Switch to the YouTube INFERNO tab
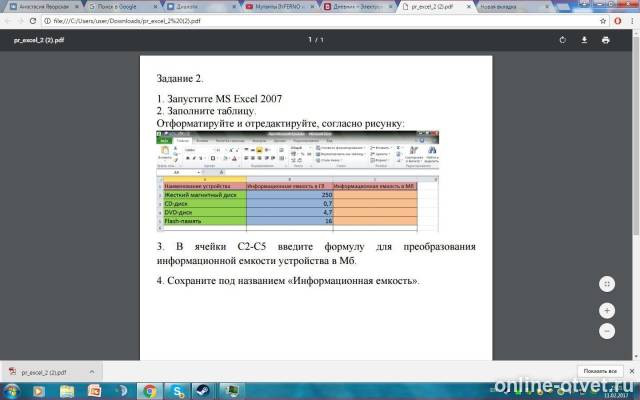Screen dimensions: 640x400 click(280, 7)
